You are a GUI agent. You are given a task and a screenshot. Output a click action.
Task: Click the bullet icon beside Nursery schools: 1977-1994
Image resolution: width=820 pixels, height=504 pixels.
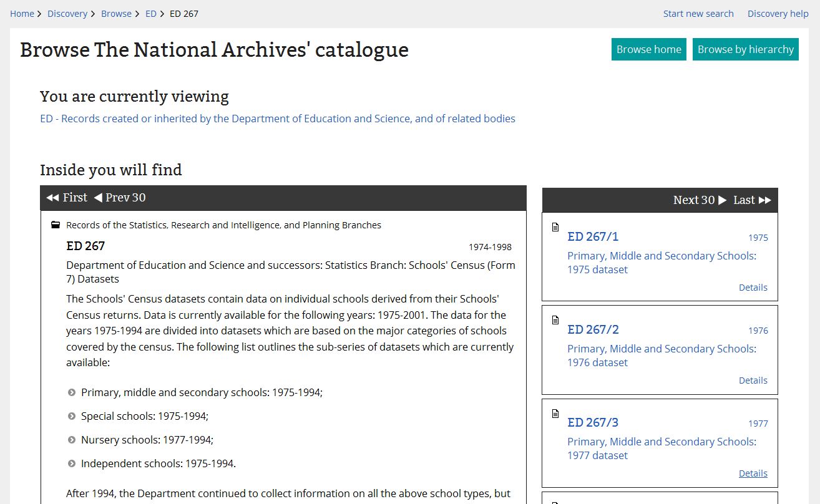coord(72,440)
